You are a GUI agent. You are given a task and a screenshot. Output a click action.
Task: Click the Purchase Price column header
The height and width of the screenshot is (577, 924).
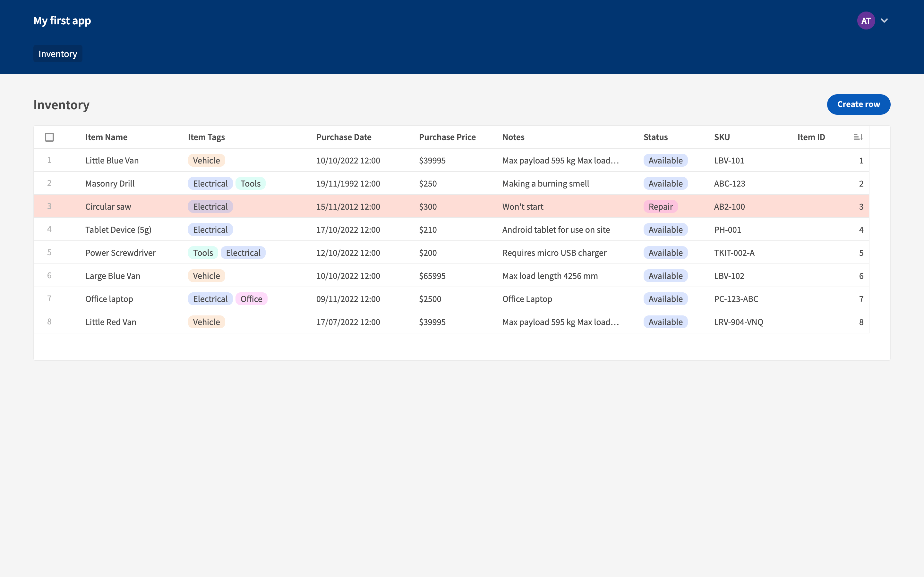pos(447,137)
